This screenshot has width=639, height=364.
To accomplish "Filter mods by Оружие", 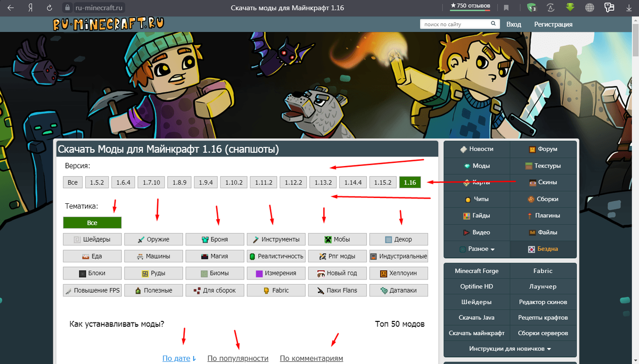I will coord(154,239).
